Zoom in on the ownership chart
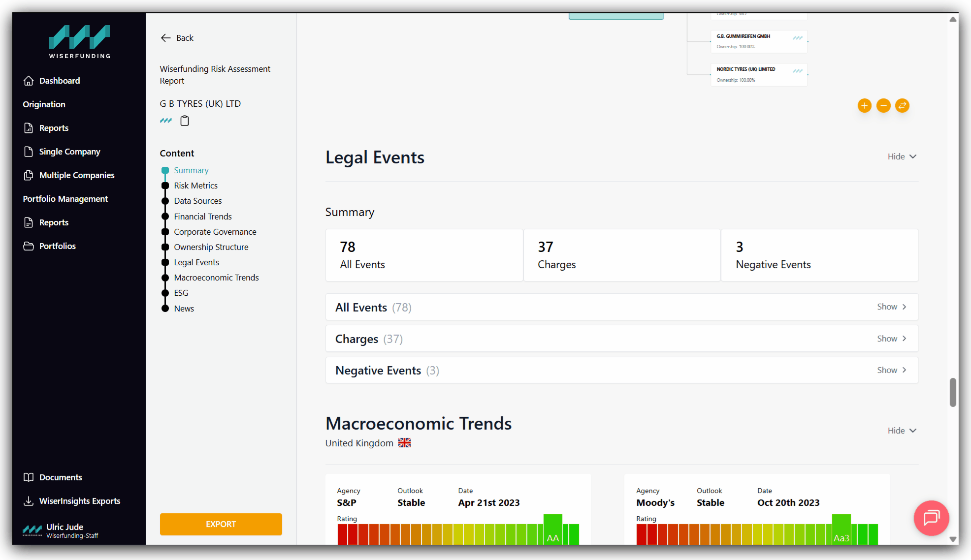The width and height of the screenshot is (971, 560). coord(864,106)
